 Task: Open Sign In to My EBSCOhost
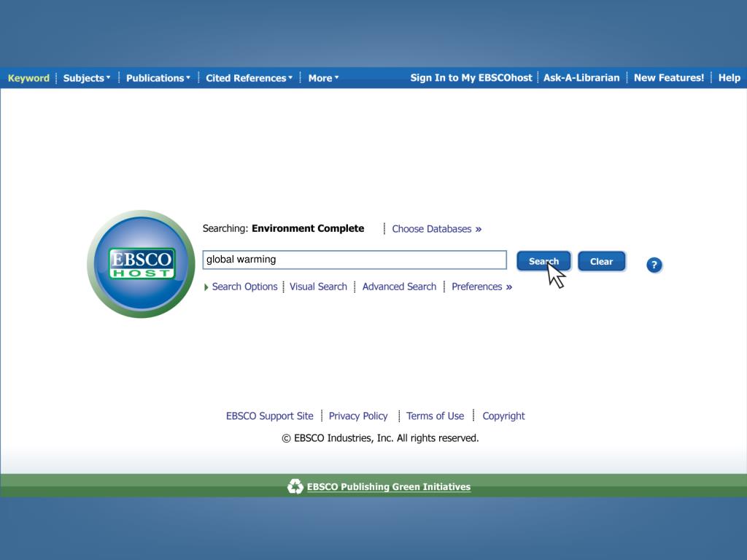(x=471, y=77)
